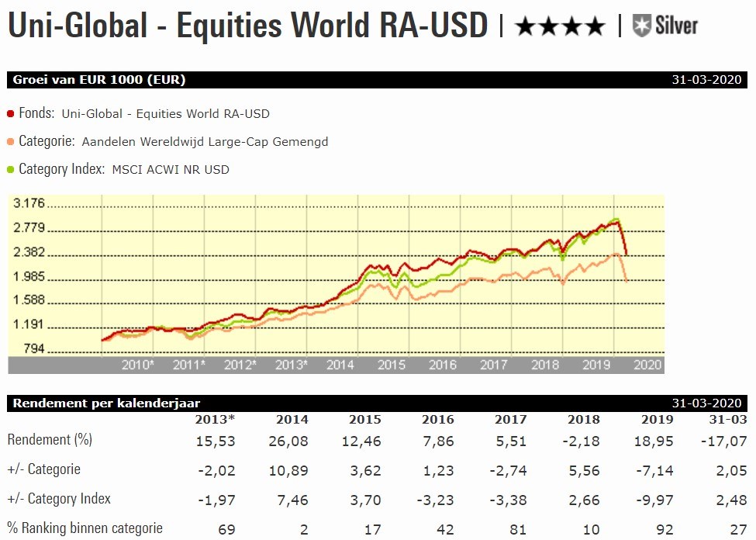
Task: Click the 2014 return value 26,08
Action: pyautogui.click(x=292, y=441)
